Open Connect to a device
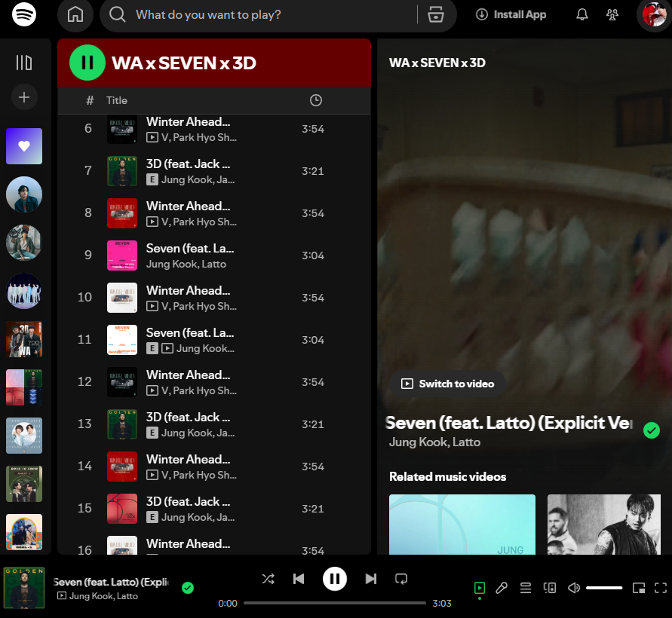The image size is (672, 618). coord(549,588)
